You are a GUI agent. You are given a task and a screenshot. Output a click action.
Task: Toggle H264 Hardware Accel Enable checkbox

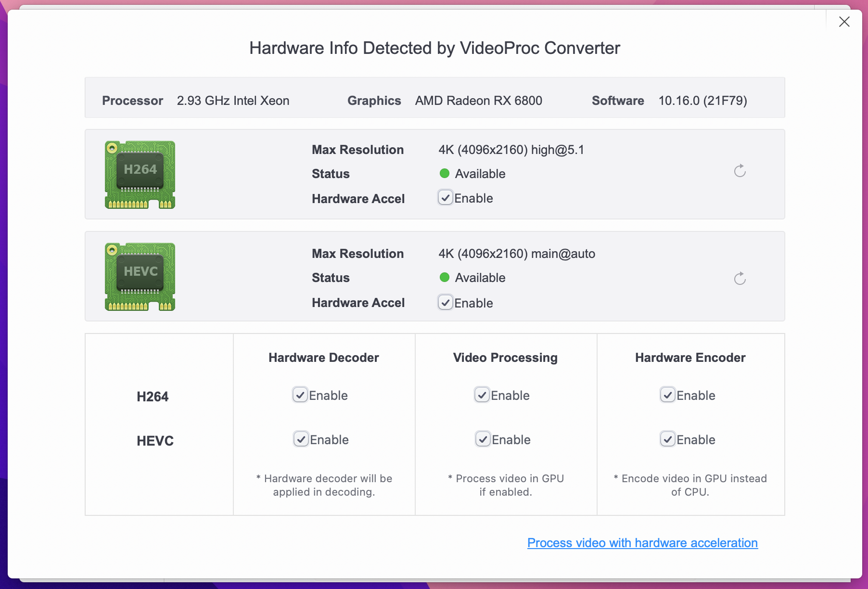pyautogui.click(x=446, y=198)
